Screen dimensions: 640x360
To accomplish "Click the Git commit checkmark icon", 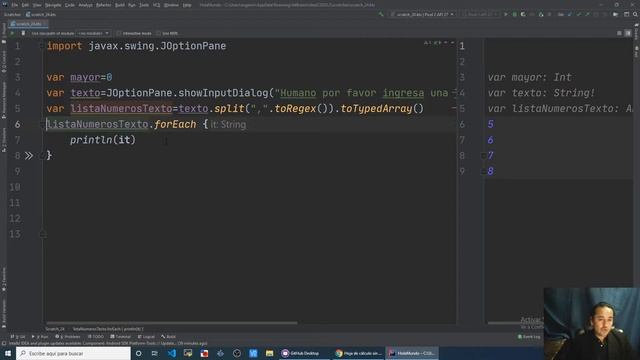I will point(579,14).
